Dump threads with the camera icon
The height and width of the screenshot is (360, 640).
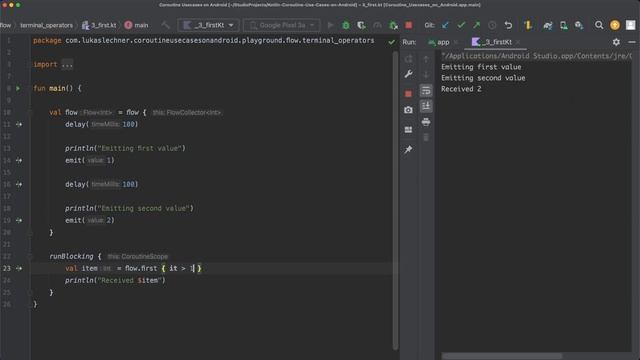(x=408, y=110)
